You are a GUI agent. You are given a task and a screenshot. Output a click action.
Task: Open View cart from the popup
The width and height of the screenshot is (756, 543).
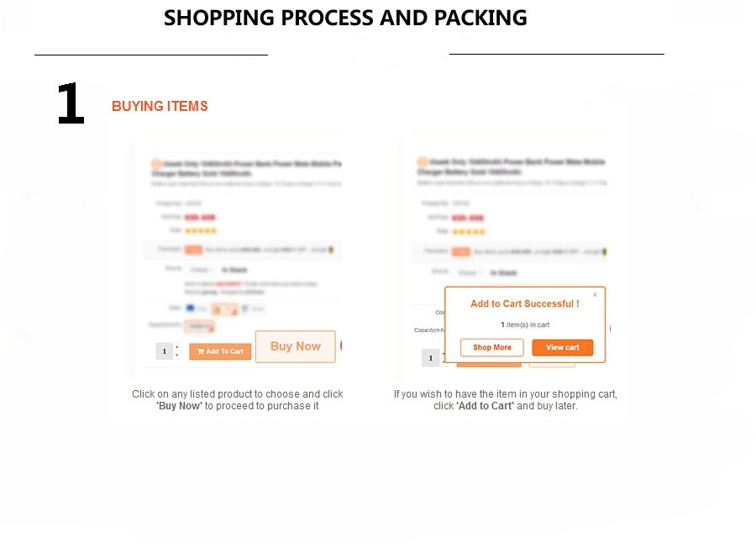pyautogui.click(x=562, y=347)
